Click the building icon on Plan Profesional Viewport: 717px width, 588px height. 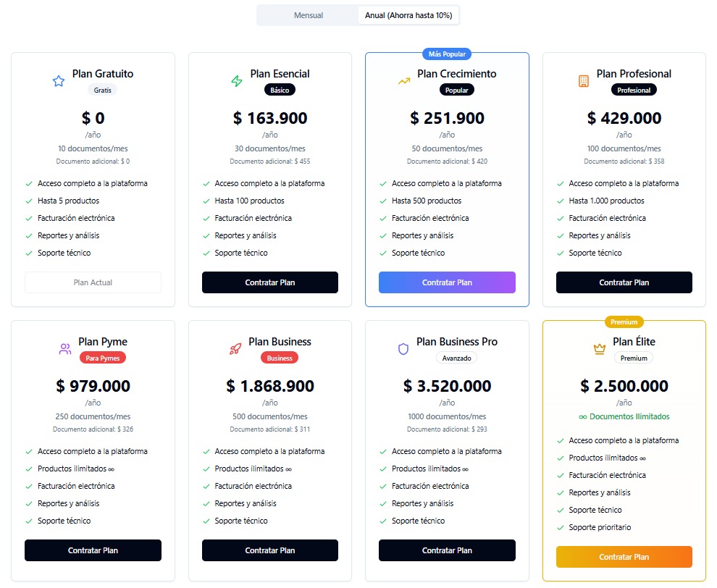(x=584, y=82)
